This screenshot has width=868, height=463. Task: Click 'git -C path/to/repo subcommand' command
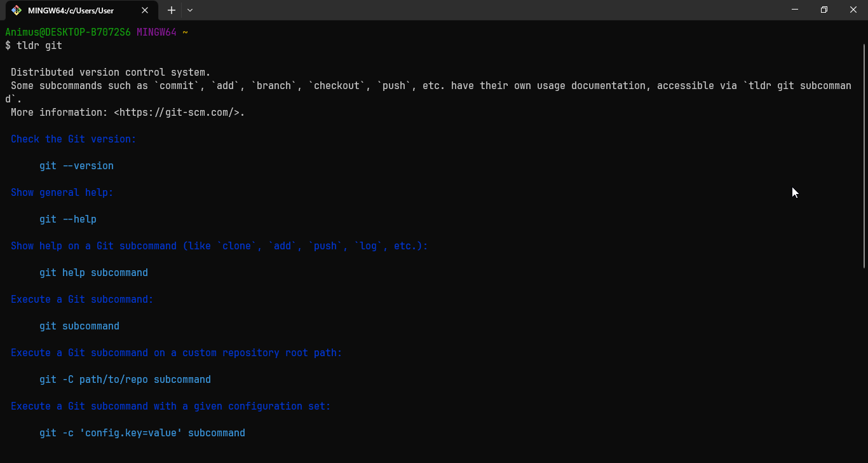[125, 380]
